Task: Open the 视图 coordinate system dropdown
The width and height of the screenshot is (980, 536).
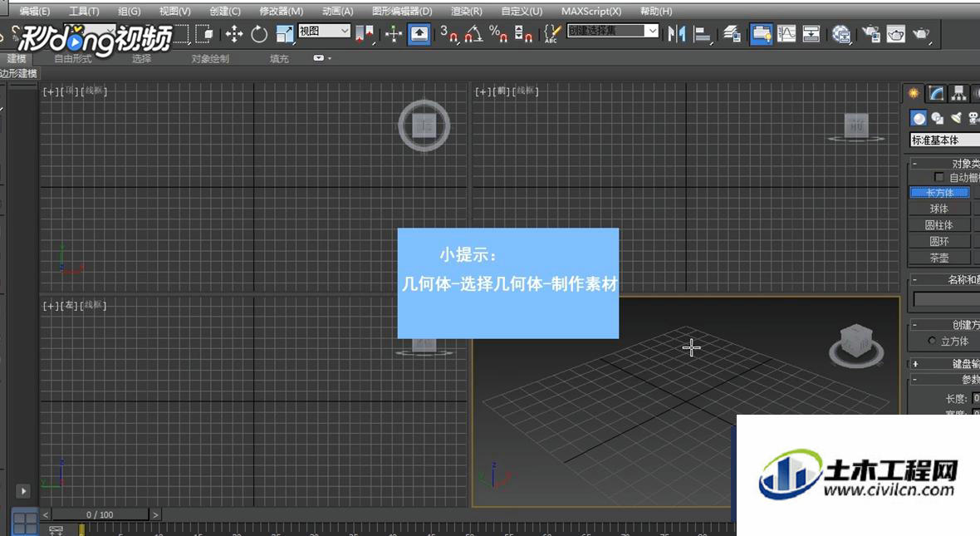Action: click(x=325, y=31)
